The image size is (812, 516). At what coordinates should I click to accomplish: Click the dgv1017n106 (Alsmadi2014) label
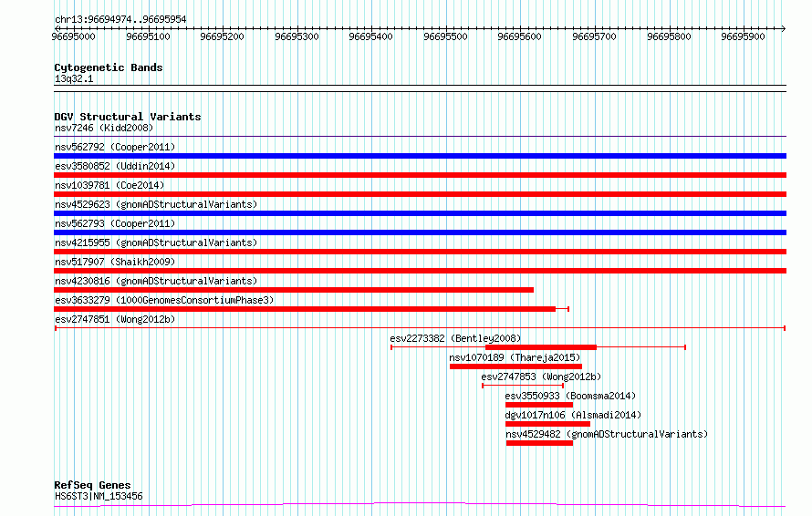point(573,415)
